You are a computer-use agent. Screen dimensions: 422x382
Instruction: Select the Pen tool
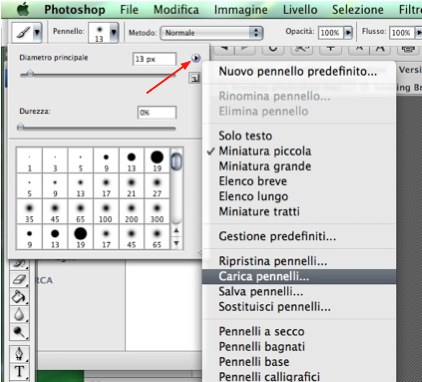click(x=19, y=354)
